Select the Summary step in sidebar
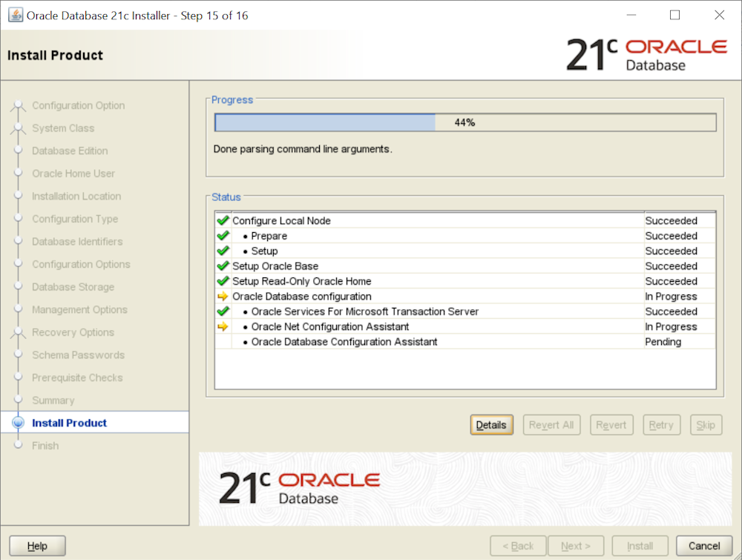742x560 pixels. pyautogui.click(x=53, y=401)
